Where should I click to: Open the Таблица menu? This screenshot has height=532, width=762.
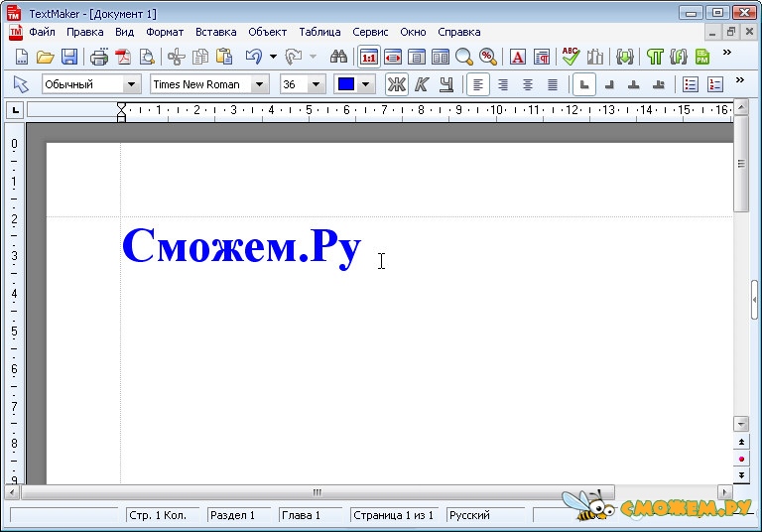(319, 32)
